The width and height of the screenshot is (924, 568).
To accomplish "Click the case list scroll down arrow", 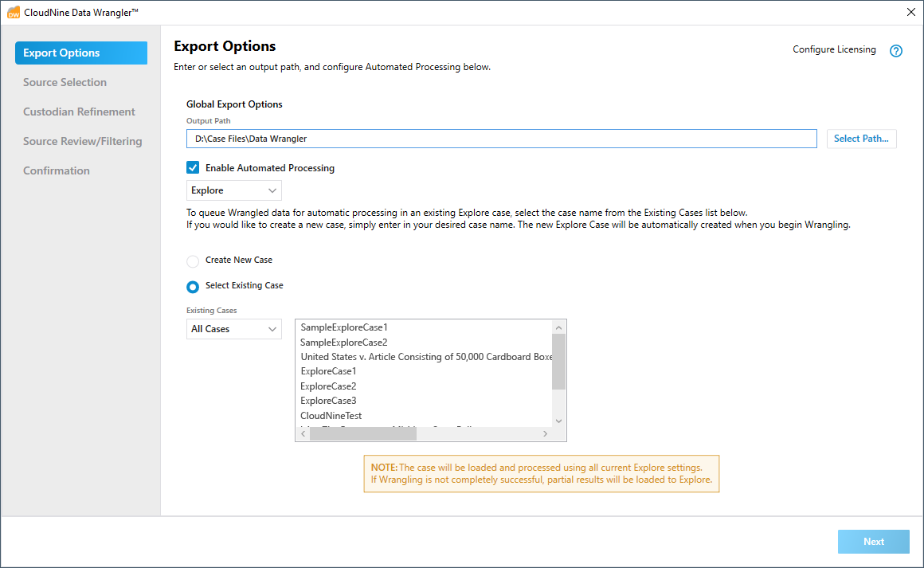I will click(558, 421).
